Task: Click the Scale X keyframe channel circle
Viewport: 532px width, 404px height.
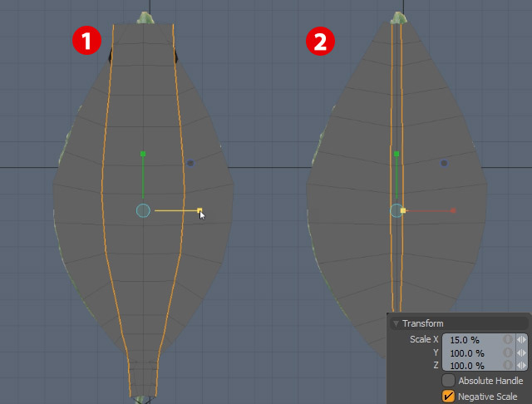Action: pos(508,339)
